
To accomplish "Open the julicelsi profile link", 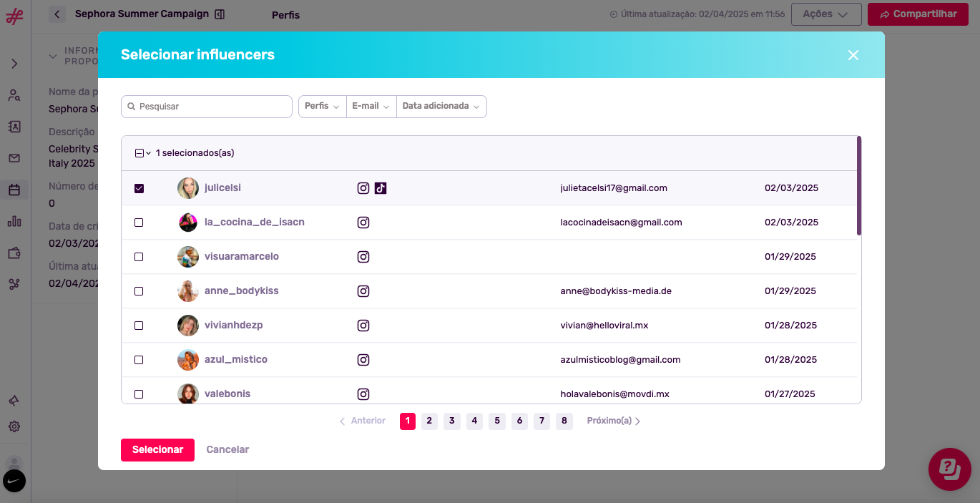I will coord(222,188).
